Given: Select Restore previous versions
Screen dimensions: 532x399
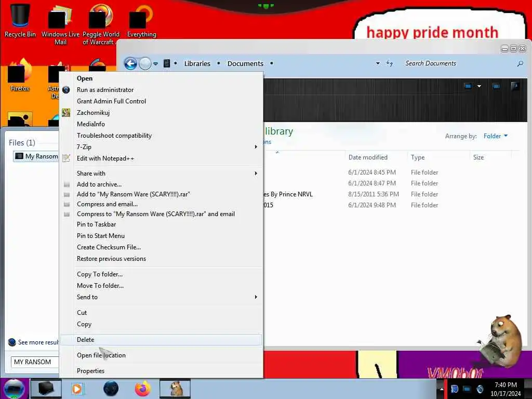Looking at the screenshot, I should tap(161, 259).
